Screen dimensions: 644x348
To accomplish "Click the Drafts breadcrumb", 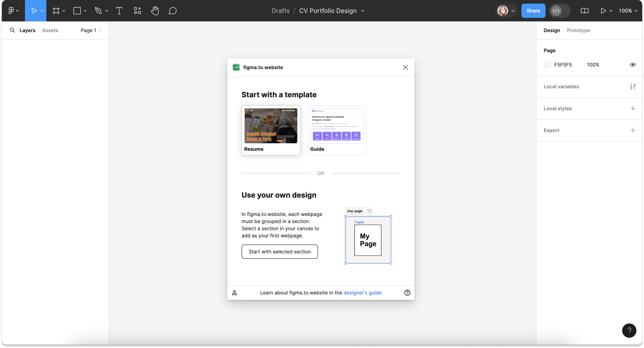I will (x=281, y=11).
